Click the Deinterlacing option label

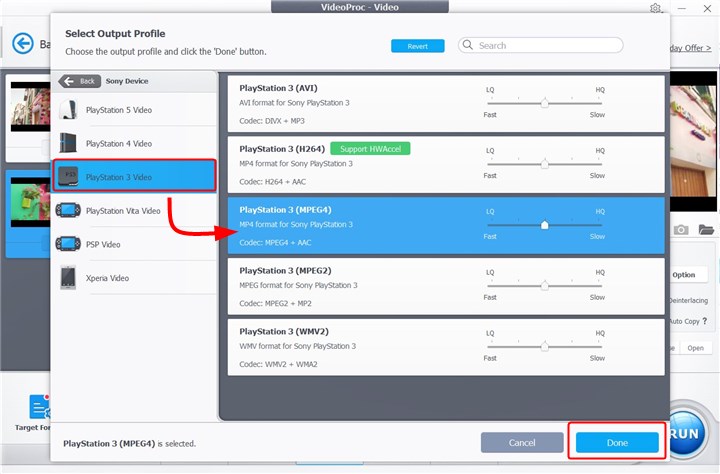(688, 300)
